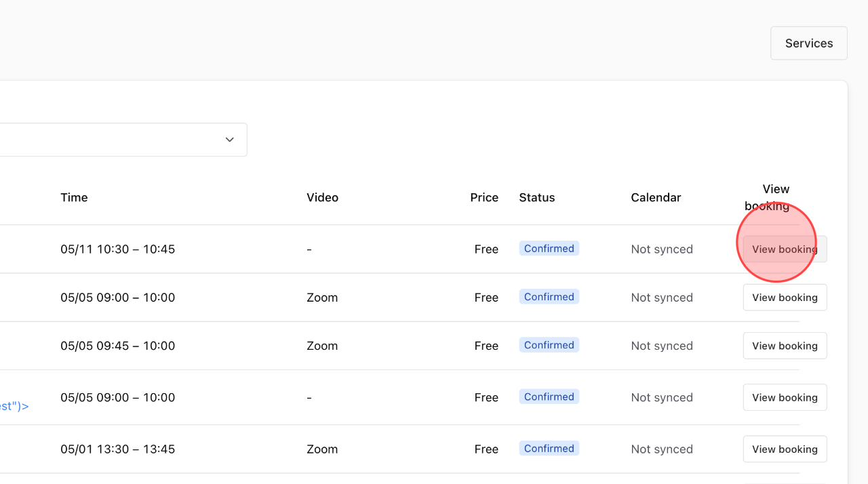The width and height of the screenshot is (868, 484).
Task: View booking for 05/11 10:30 – 10:45
Action: 785,249
